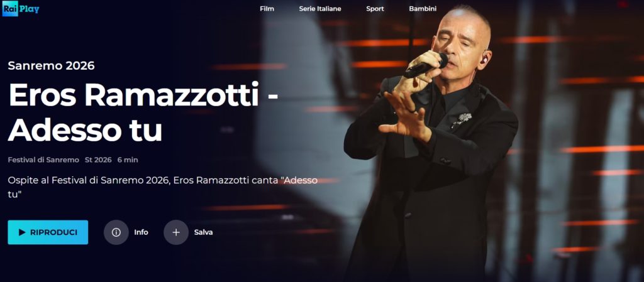Click the Salva text label

point(203,232)
